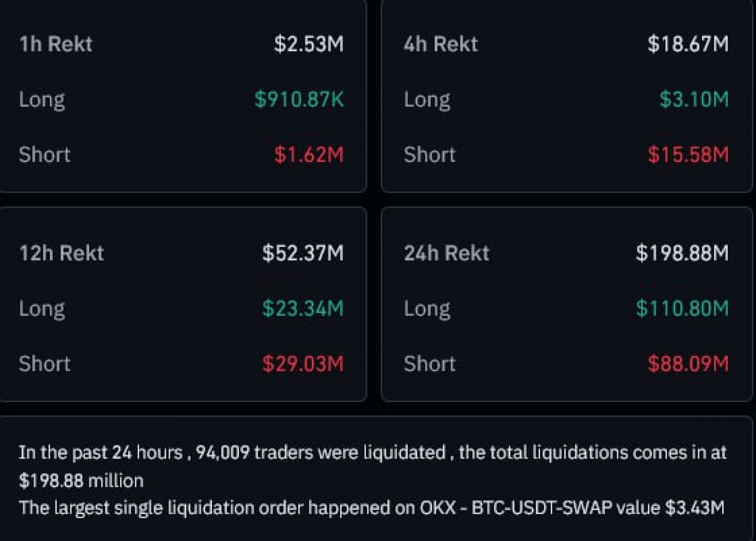Image resolution: width=756 pixels, height=541 pixels.
Task: Click the $198.88 million summary text
Action: (x=81, y=481)
